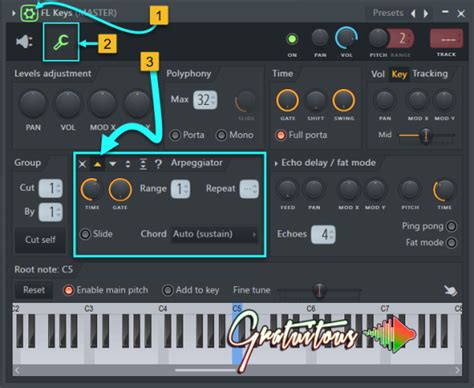
Task: Click the Time SHIFT knob
Action: point(315,100)
